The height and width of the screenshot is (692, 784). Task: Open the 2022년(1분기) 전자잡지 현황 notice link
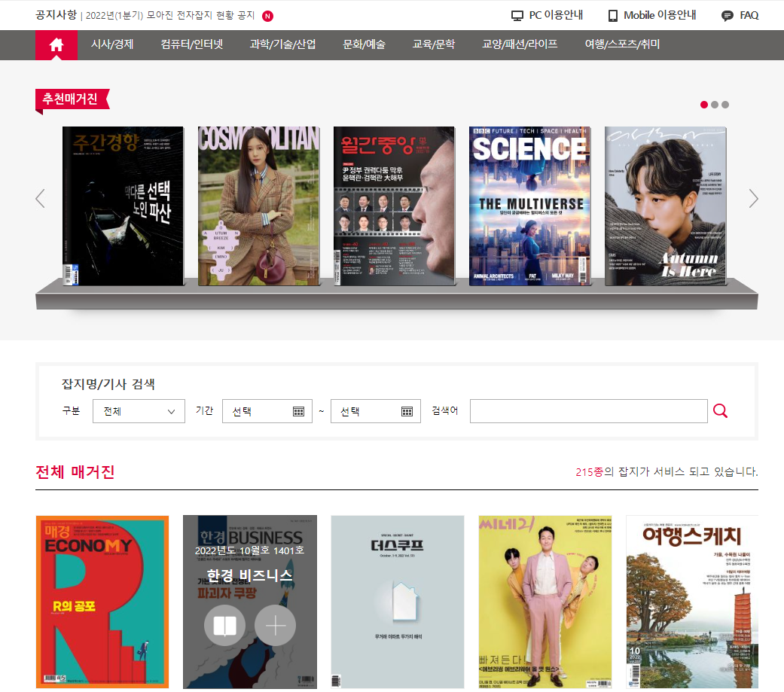coord(170,16)
